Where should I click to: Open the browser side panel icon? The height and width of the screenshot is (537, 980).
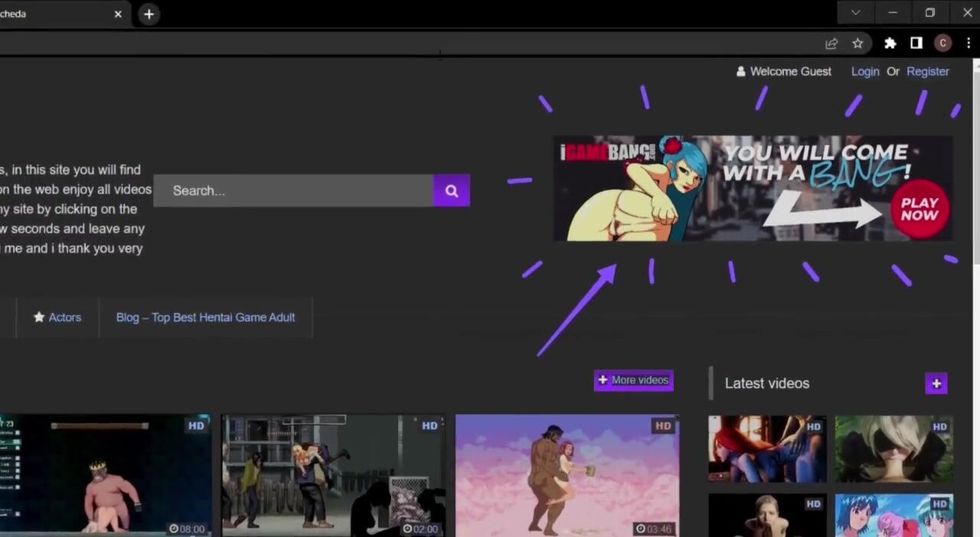coord(916,44)
